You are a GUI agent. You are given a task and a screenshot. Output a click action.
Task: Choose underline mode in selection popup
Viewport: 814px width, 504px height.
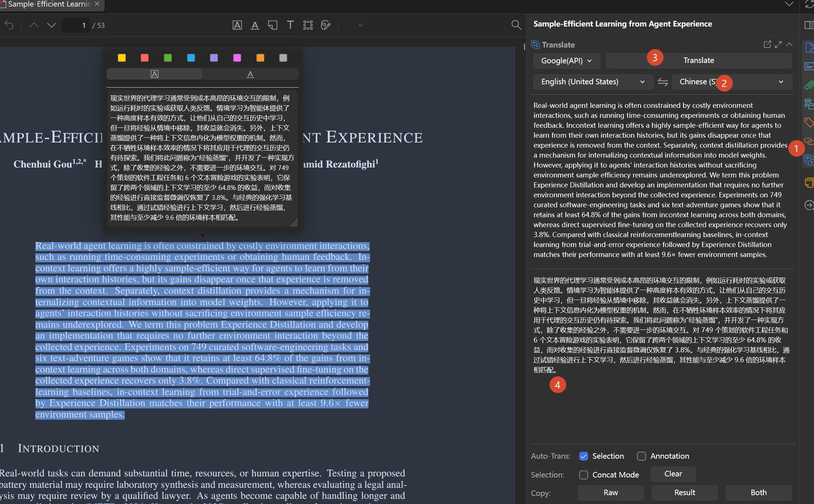click(251, 74)
